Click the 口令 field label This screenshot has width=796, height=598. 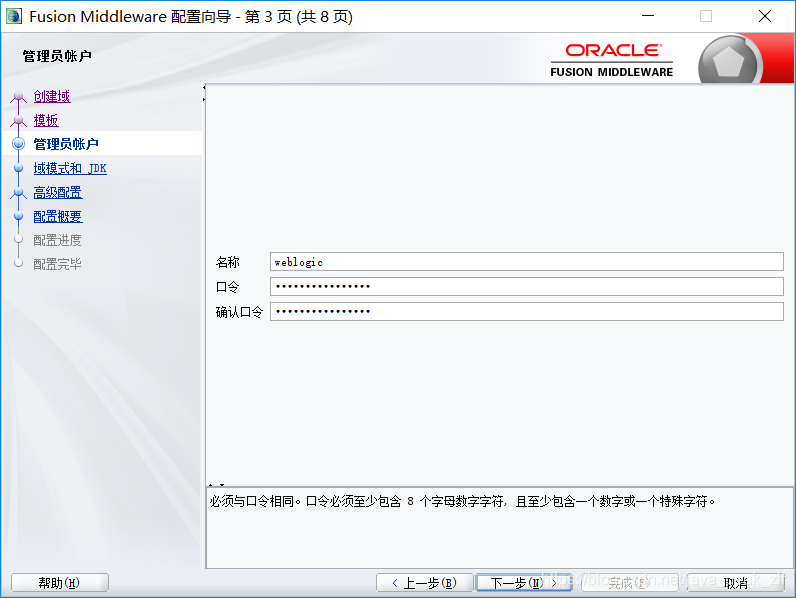pyautogui.click(x=227, y=287)
